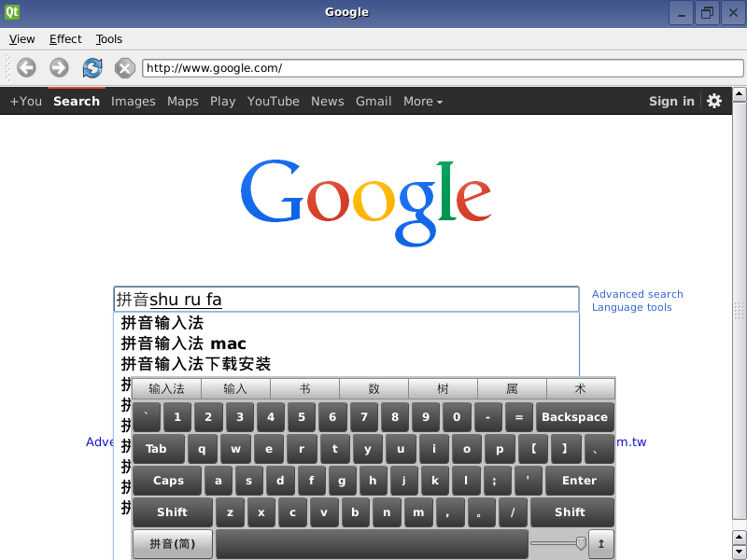Tap the q key
Viewport: 747px width, 560px height.
[202, 449]
